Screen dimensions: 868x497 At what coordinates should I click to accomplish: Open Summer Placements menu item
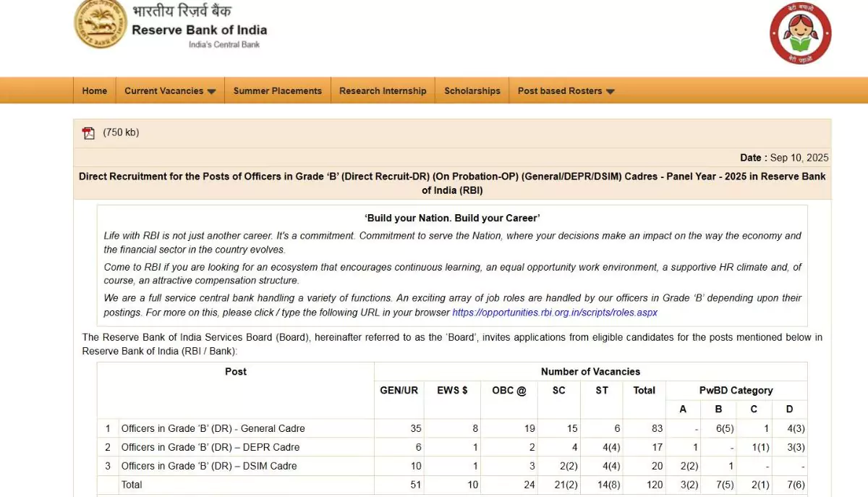click(277, 91)
